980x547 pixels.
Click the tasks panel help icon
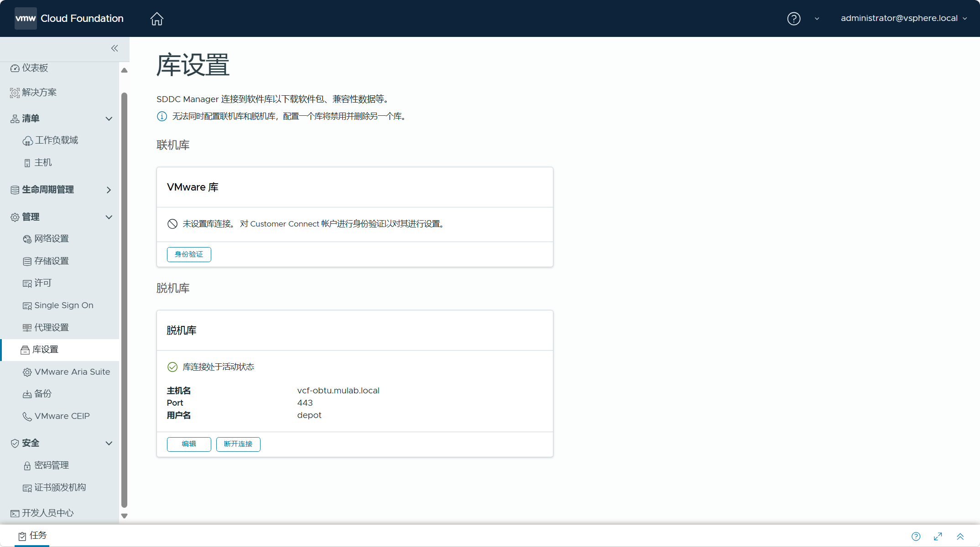pos(916,537)
